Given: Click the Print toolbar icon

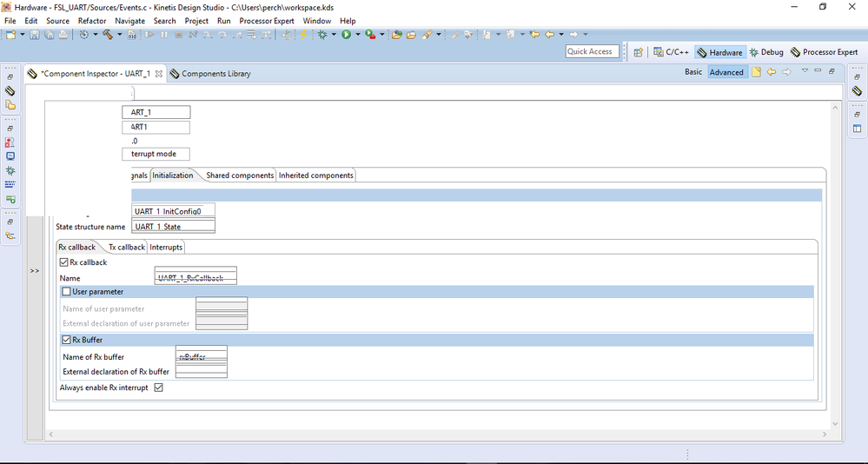Looking at the screenshot, I should [63, 35].
